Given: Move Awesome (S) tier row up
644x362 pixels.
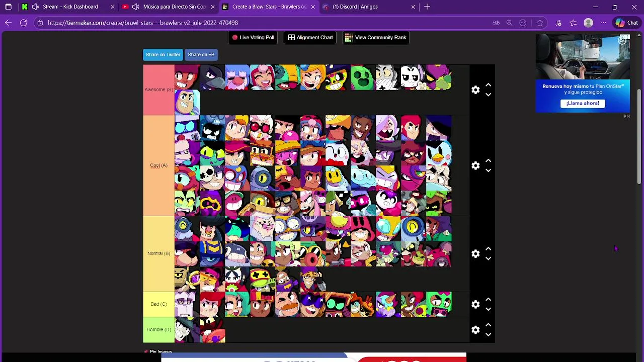Looking at the screenshot, I should (488, 85).
